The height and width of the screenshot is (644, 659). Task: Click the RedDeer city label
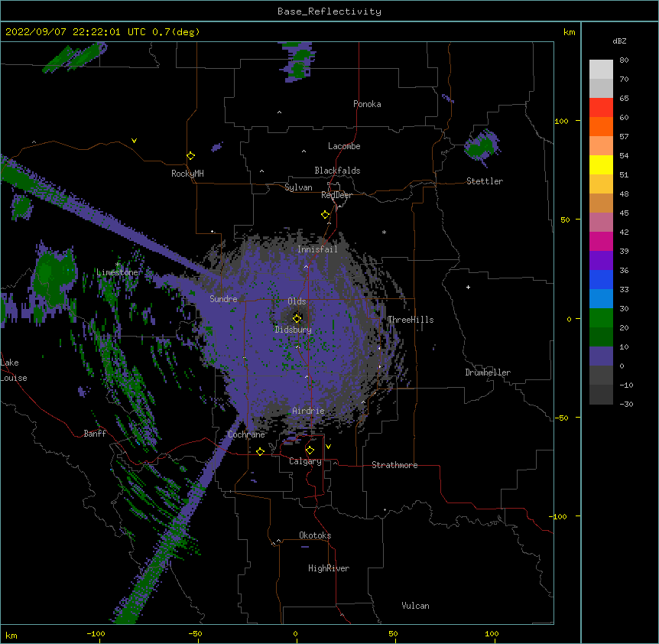pos(336,195)
